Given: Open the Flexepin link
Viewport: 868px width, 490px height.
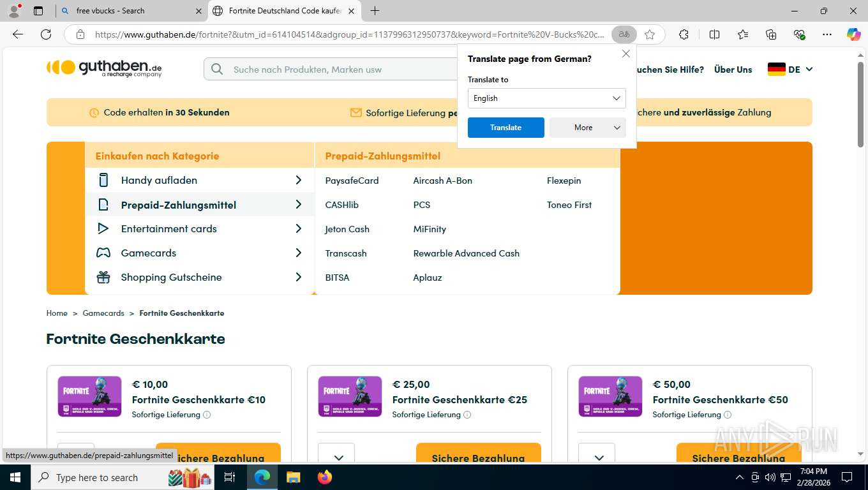Looking at the screenshot, I should (564, 181).
